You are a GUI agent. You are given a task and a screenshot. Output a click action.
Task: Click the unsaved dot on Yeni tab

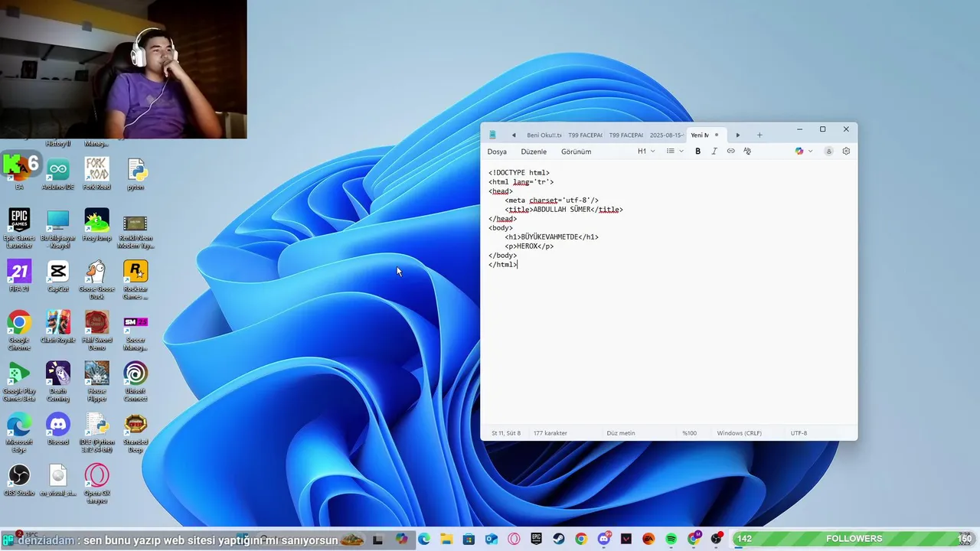tap(717, 135)
